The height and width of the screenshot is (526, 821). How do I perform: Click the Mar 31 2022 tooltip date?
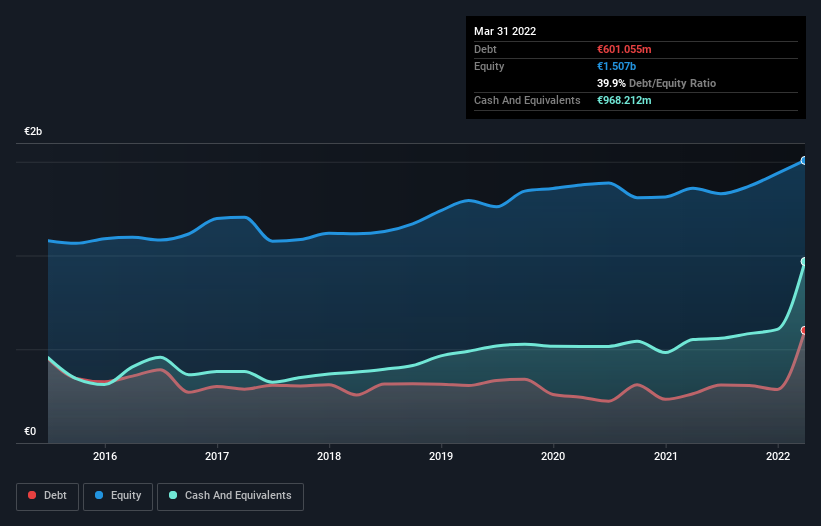tap(505, 31)
